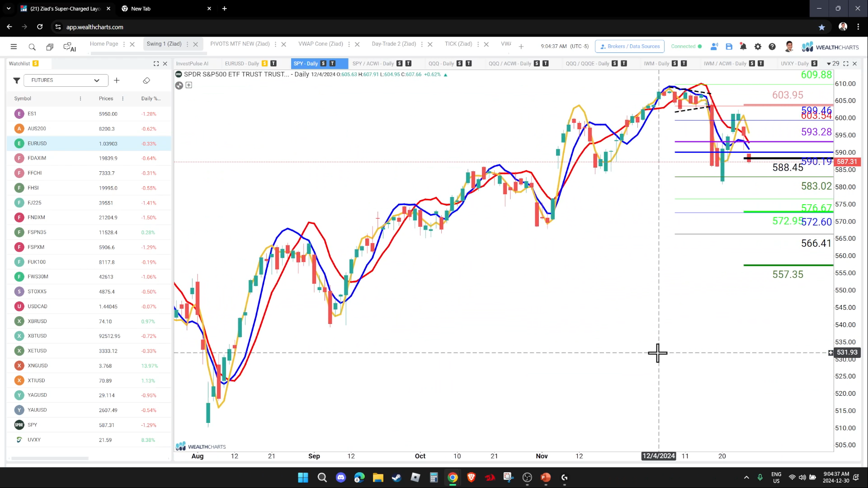
Task: Open the help question mark icon
Action: coord(772,46)
